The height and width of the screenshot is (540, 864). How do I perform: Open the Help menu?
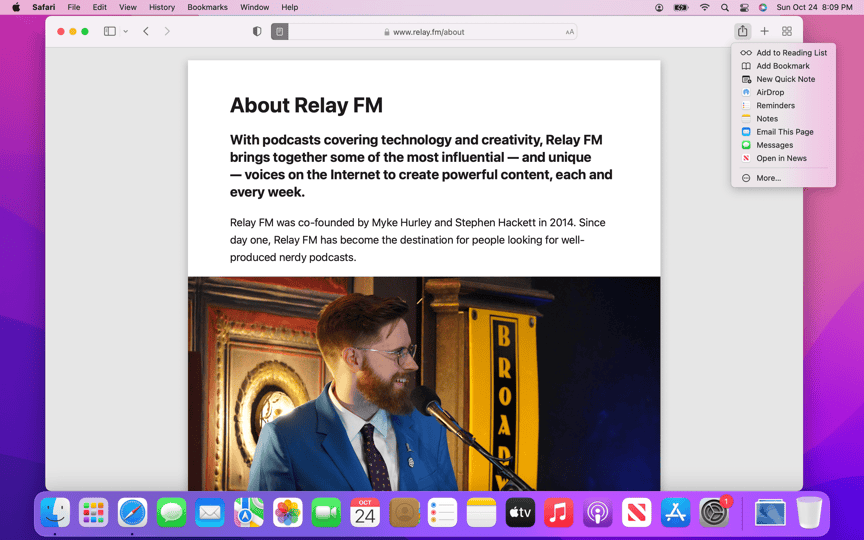tap(290, 7)
